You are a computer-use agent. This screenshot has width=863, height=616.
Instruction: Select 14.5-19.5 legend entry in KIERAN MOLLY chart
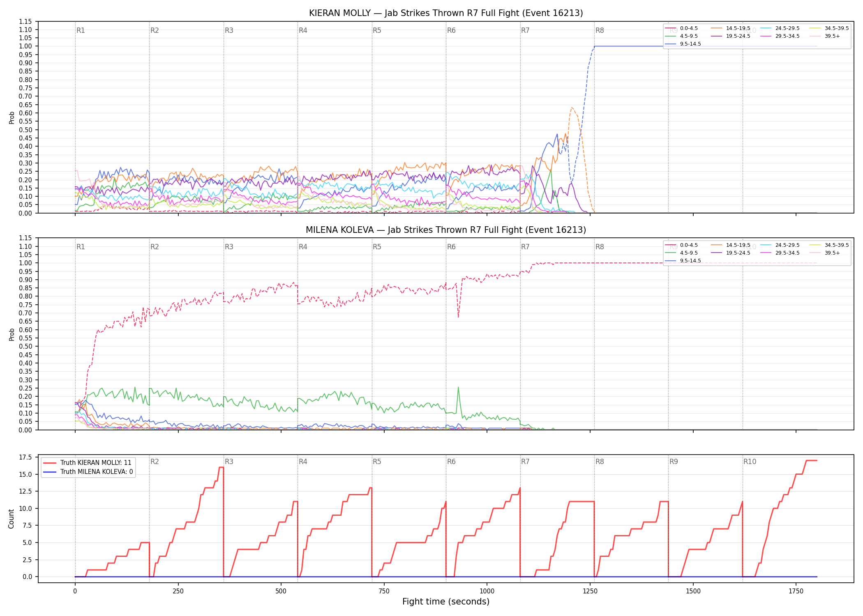click(731, 28)
